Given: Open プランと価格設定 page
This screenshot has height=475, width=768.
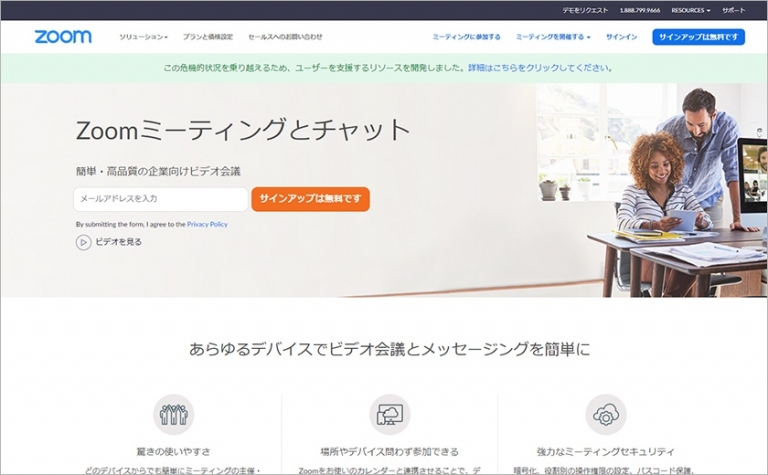Looking at the screenshot, I should tap(208, 37).
